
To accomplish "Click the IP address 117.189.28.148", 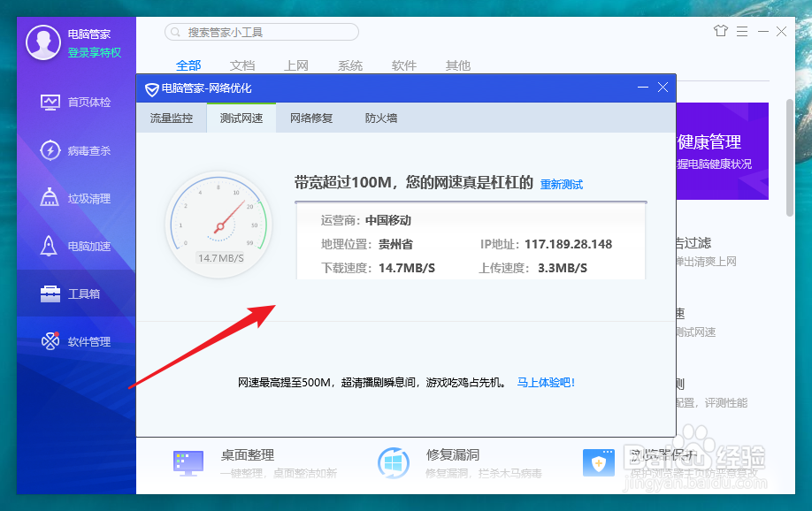I will (568, 244).
